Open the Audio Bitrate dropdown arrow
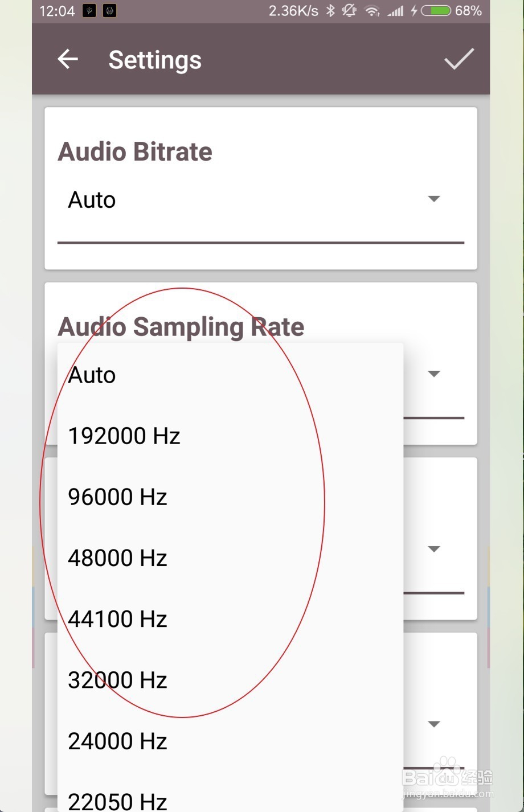 tap(434, 199)
